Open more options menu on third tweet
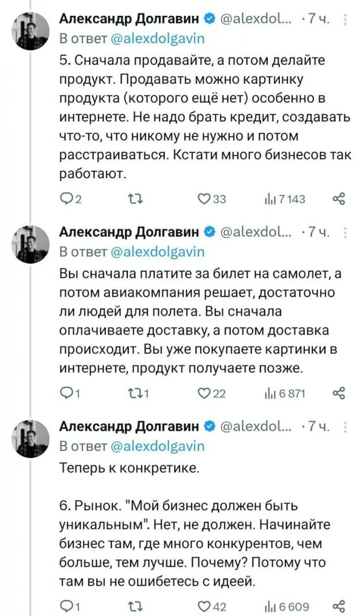 [x=347, y=427]
